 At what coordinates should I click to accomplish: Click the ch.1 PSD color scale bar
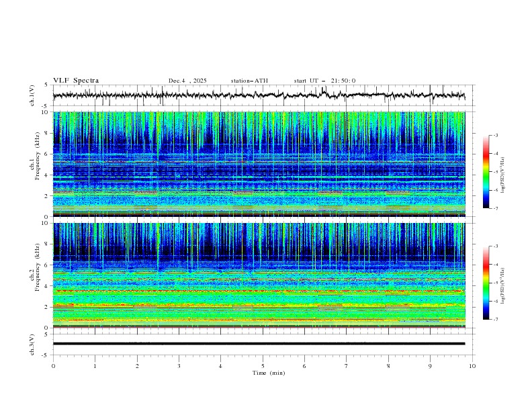tap(486, 172)
